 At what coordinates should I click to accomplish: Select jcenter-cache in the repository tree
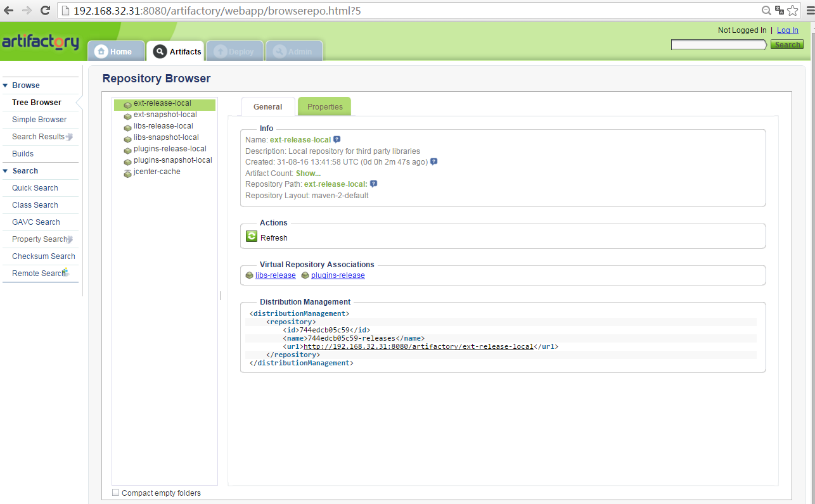point(157,172)
